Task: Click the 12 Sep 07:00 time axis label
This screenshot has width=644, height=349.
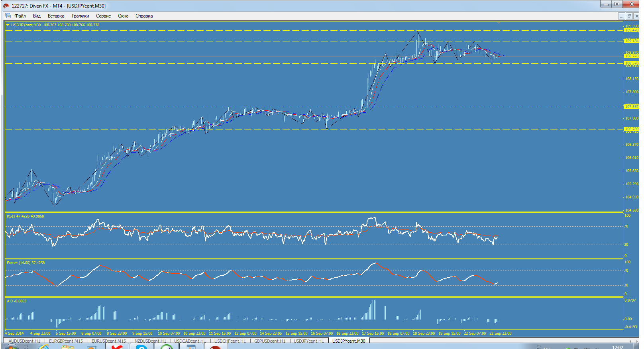Action: tap(245, 333)
